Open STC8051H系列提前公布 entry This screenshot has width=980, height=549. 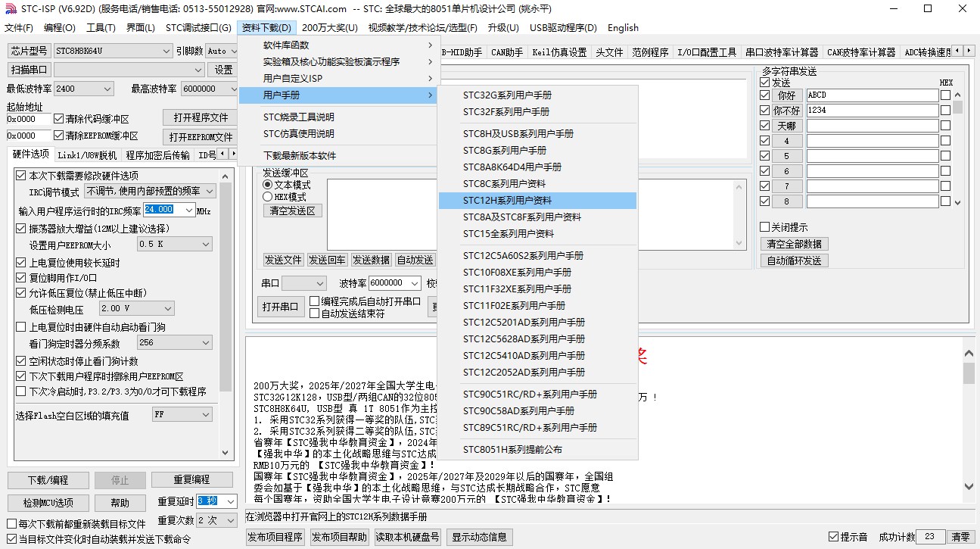click(x=537, y=450)
